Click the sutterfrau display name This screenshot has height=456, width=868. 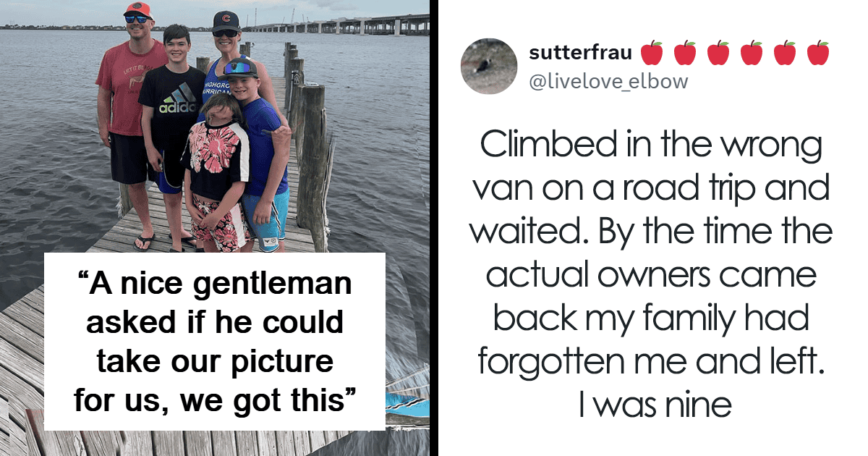(581, 53)
